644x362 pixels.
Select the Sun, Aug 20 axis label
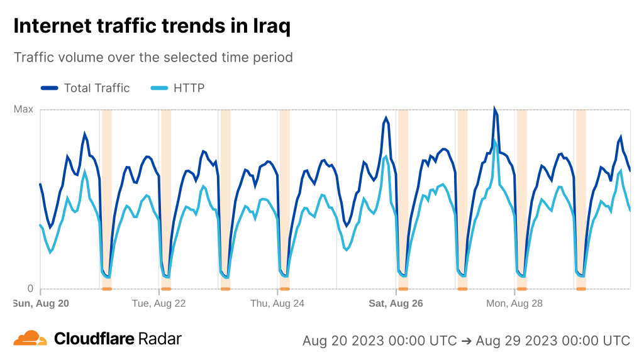point(40,303)
